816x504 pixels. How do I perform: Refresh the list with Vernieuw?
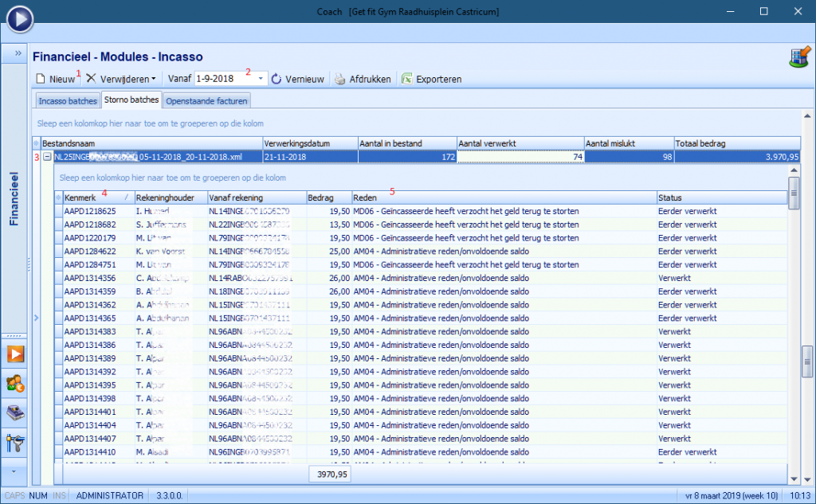[x=298, y=80]
